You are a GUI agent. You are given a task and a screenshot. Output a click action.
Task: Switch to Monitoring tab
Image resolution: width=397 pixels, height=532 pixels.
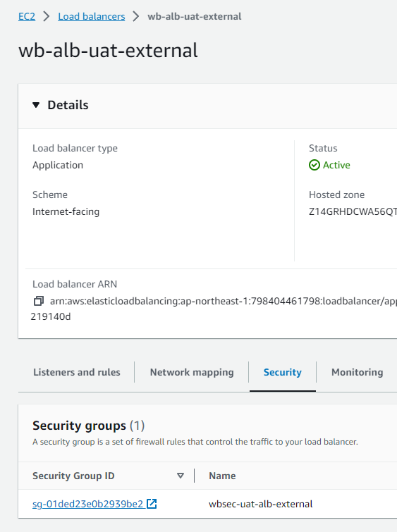coord(358,372)
